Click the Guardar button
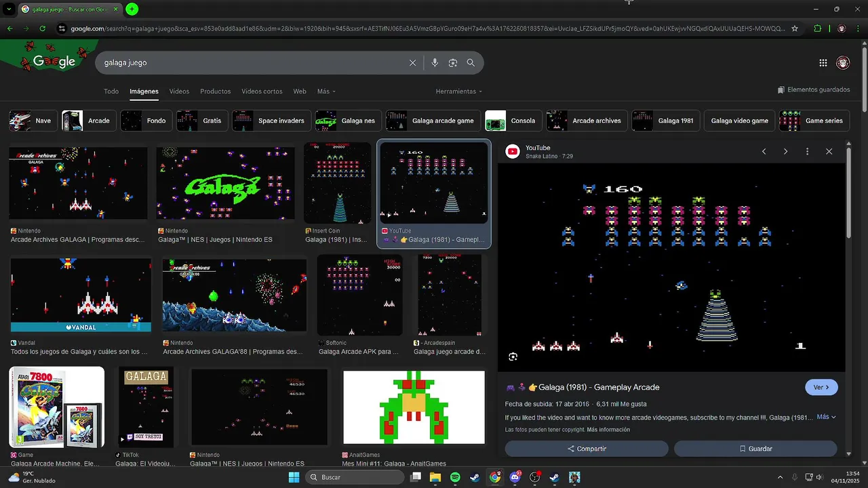 pyautogui.click(x=755, y=449)
